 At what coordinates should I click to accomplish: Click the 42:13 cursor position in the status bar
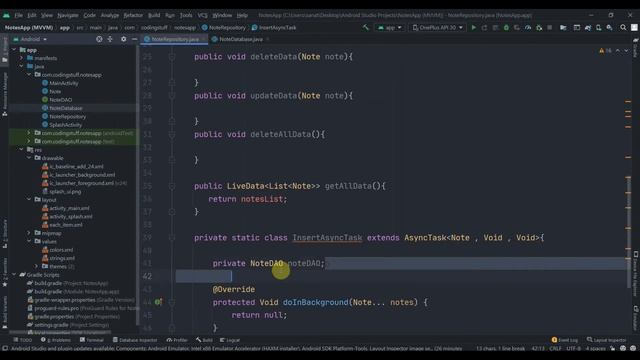(x=538, y=348)
